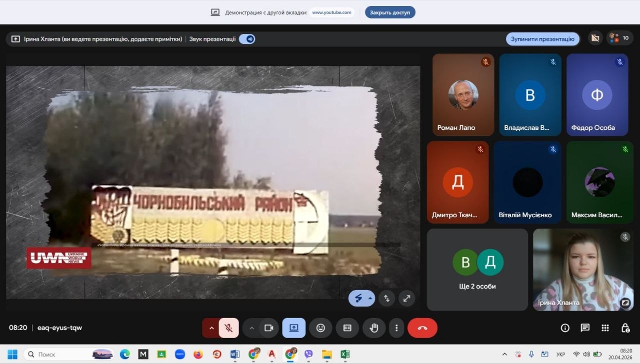Toggle the presentation audio switch

[x=247, y=39]
